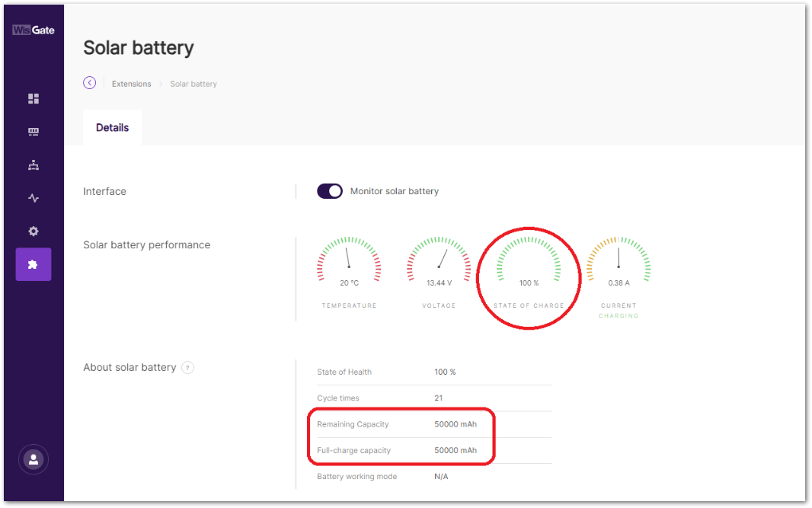812x508 pixels.
Task: Click the Remaining Capacity 50000 mAh value
Action: 456,424
